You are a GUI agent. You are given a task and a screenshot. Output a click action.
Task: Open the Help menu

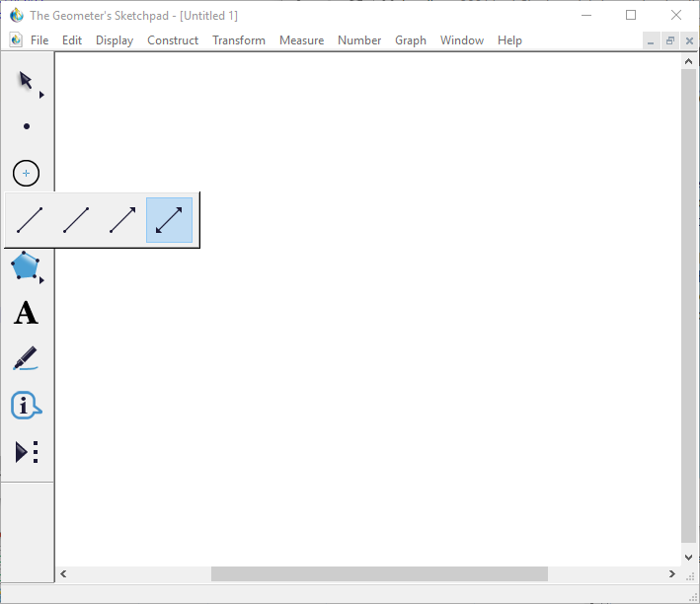click(x=509, y=40)
